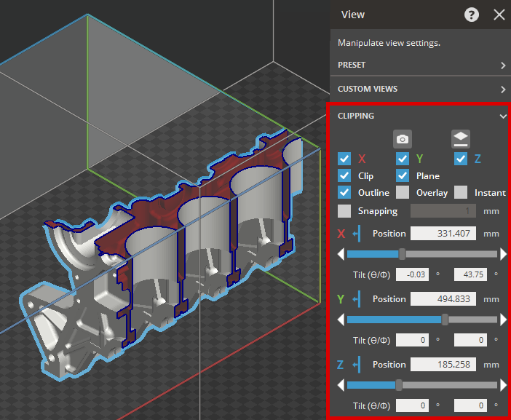Nudge X slider with left arrow
Screen dimensions: 511x420
[x=341, y=254]
